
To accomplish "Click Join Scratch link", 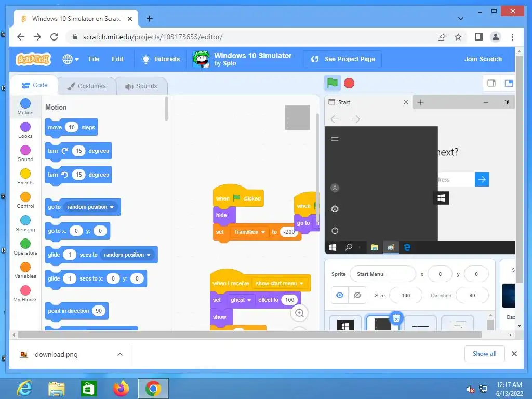I will click(x=483, y=59).
